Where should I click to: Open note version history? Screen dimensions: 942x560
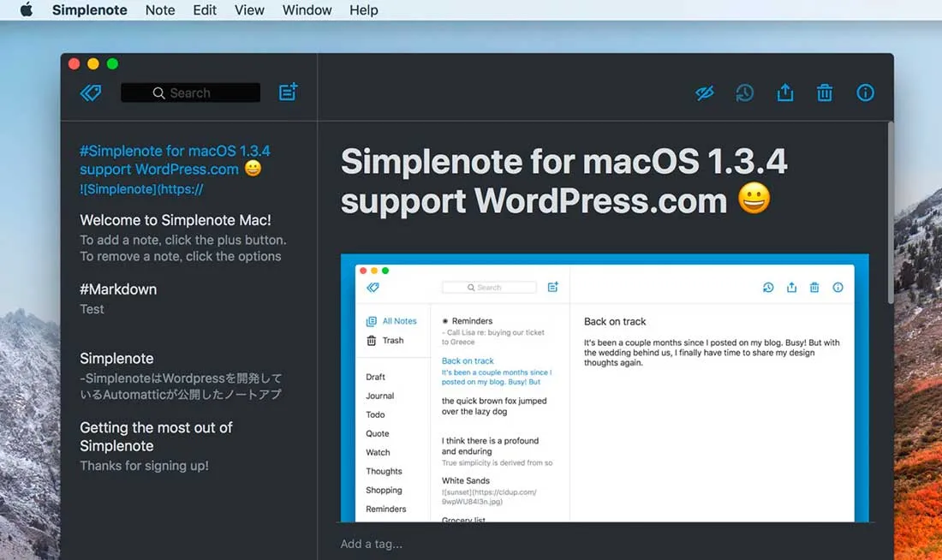745,92
